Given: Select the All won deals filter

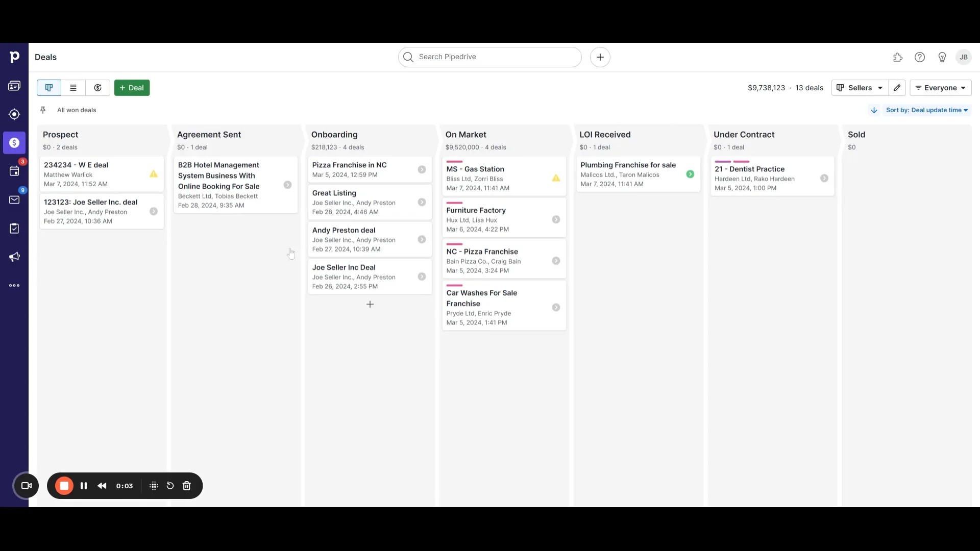Looking at the screenshot, I should click(77, 110).
